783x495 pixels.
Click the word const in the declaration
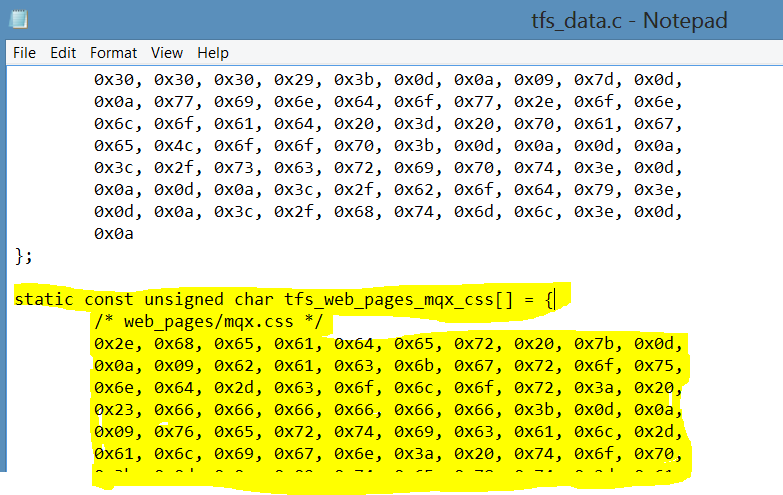coord(109,299)
